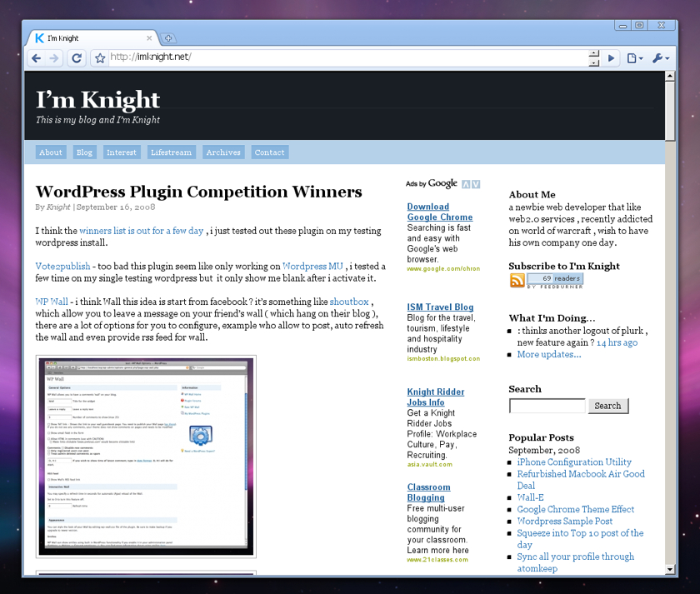Reload the page with the refresh icon
The width and height of the screenshot is (700, 594).
click(x=77, y=58)
